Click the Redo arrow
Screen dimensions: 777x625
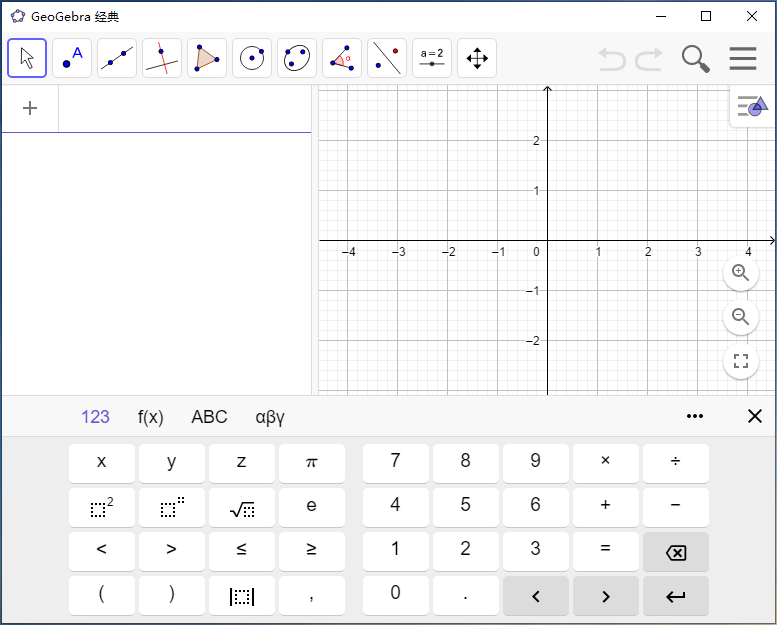649,59
